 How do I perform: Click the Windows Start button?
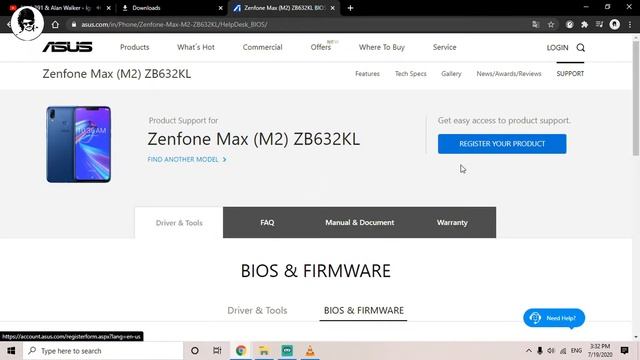coord(11,351)
